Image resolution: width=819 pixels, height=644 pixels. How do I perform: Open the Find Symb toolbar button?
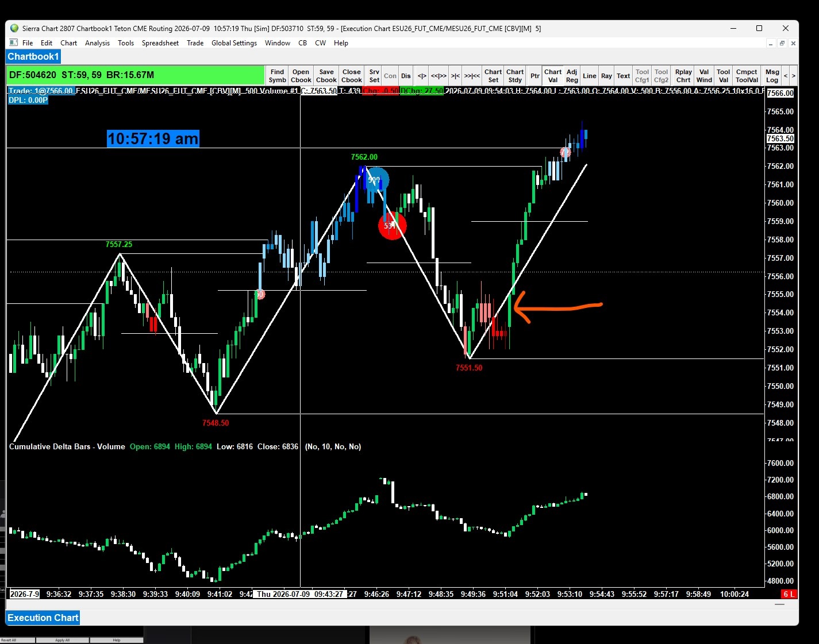(x=277, y=76)
